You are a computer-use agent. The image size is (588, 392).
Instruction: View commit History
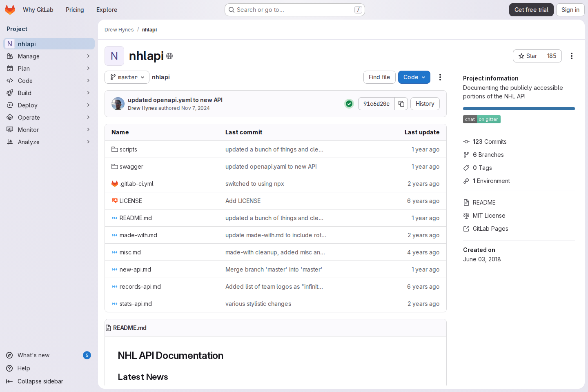coord(425,104)
